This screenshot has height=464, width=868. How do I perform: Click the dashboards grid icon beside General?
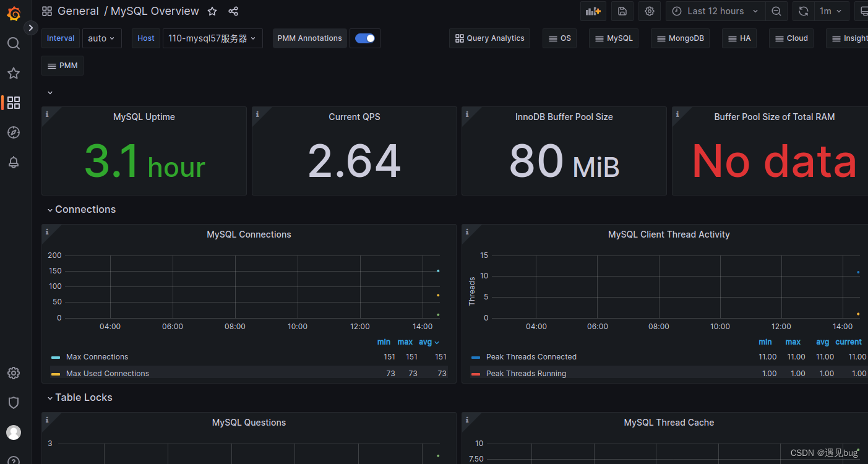tap(47, 11)
